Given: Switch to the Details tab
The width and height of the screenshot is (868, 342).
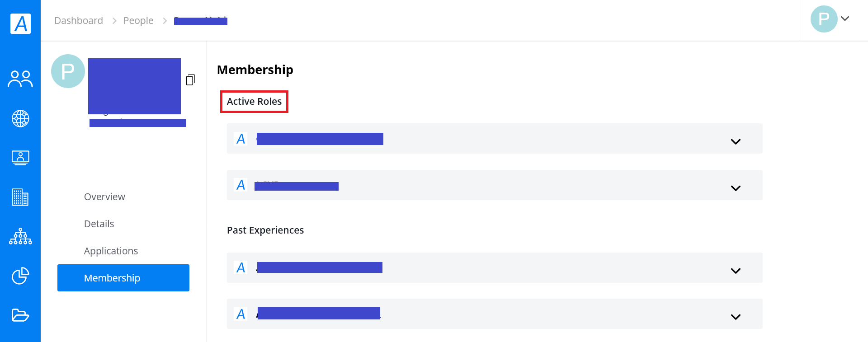Looking at the screenshot, I should pyautogui.click(x=99, y=224).
